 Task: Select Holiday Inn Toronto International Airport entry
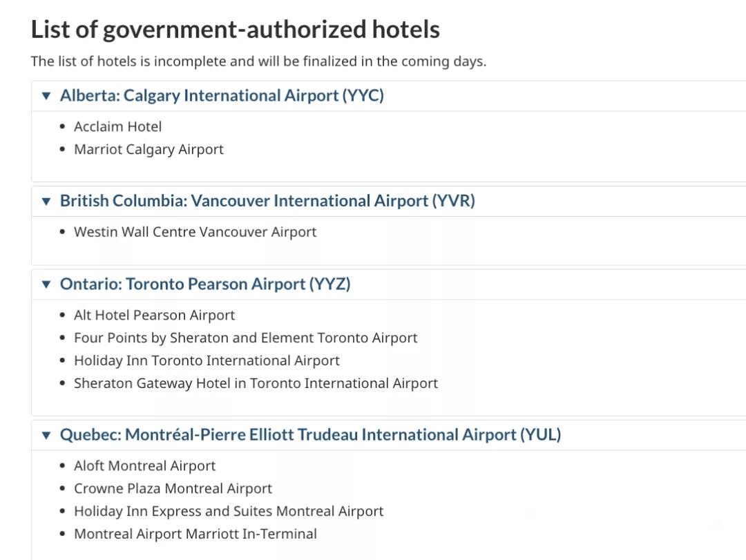pyautogui.click(x=207, y=360)
